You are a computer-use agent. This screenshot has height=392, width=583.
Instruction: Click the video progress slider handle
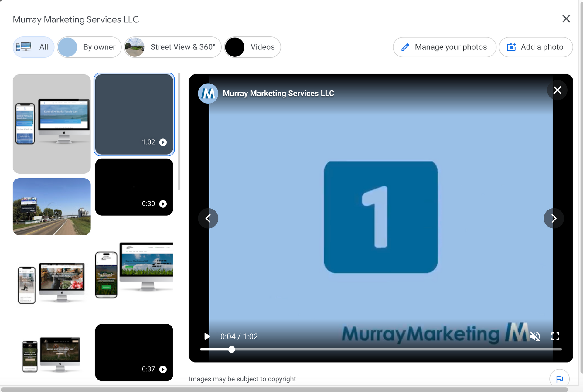click(232, 349)
